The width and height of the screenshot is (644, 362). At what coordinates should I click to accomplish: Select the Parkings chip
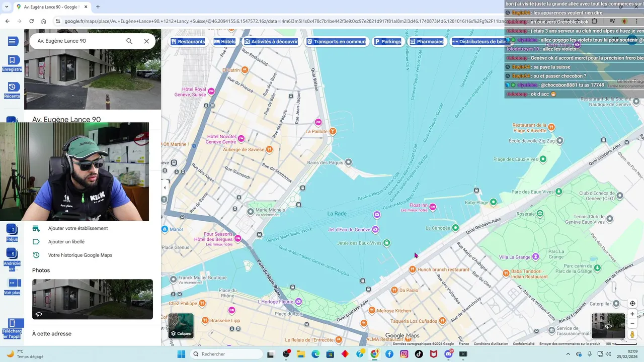pyautogui.click(x=388, y=42)
